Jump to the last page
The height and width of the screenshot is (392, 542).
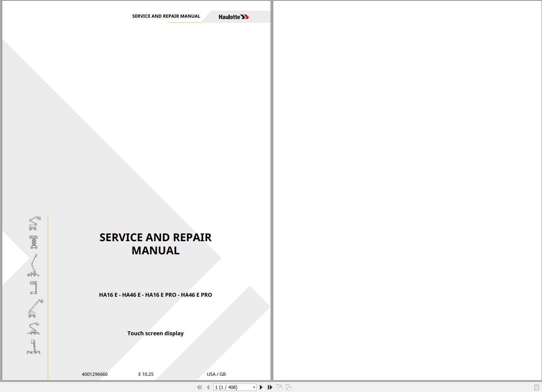tap(270, 387)
